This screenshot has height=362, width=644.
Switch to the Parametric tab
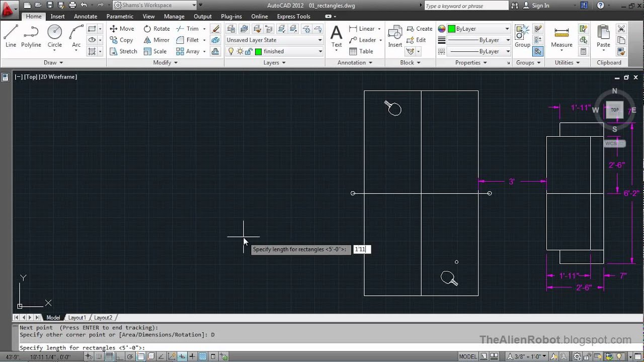pos(120,17)
